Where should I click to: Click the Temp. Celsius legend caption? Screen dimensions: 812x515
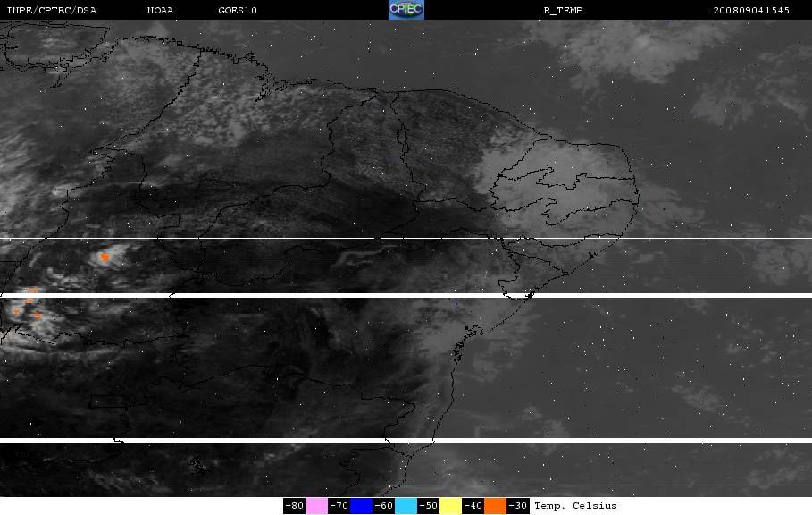[x=575, y=506]
